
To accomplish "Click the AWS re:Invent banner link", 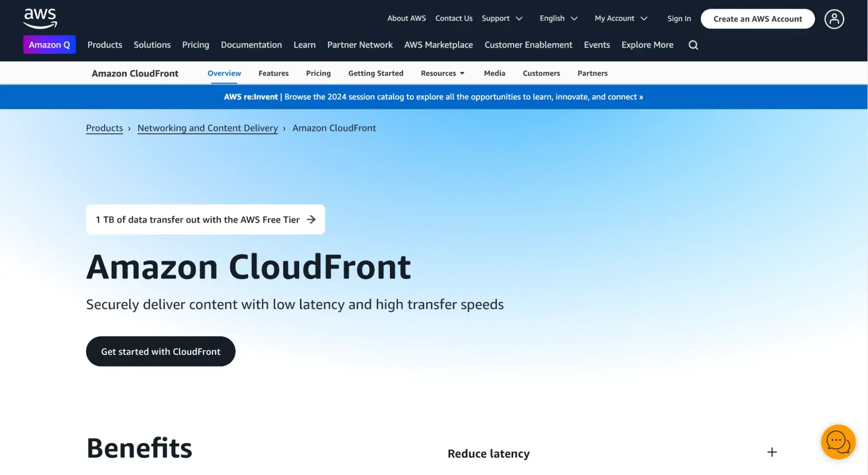I will pyautogui.click(x=434, y=97).
